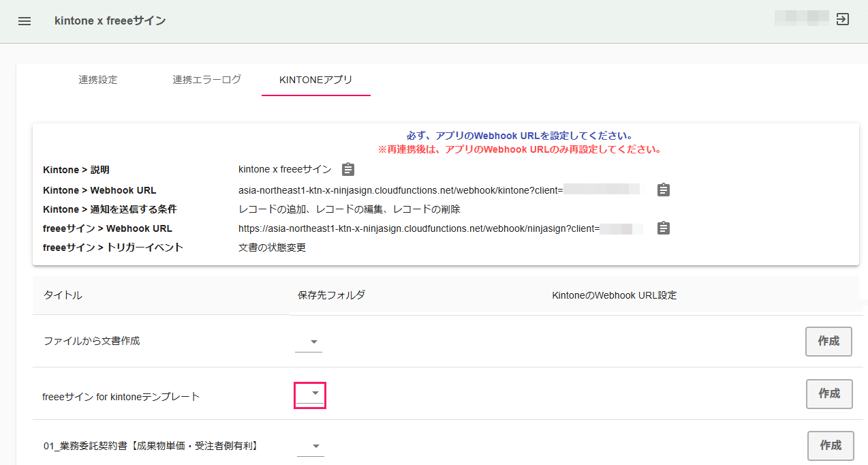Click the freeeサイン > トリガーイベント label

point(113,247)
